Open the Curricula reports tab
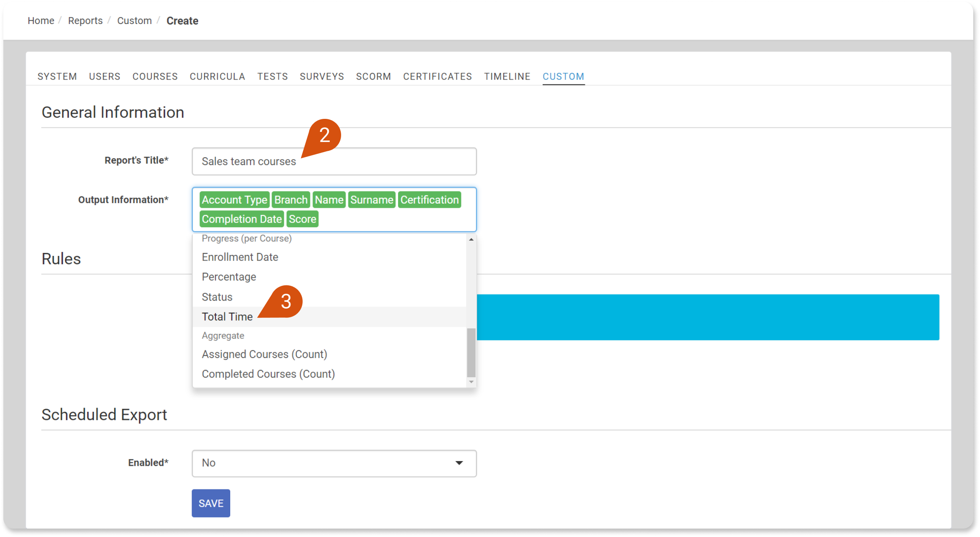 click(x=217, y=76)
